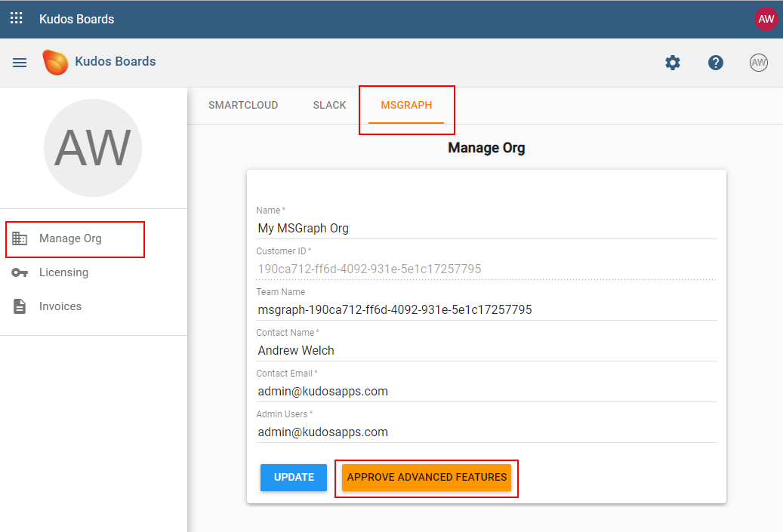Click the Contact Email label
This screenshot has height=532, width=783.
point(287,374)
